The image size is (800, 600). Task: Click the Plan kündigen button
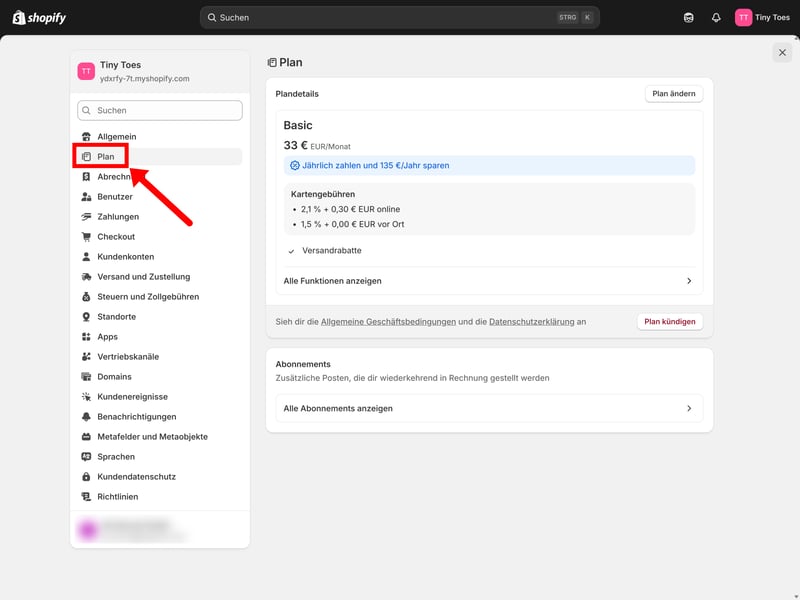(x=670, y=322)
